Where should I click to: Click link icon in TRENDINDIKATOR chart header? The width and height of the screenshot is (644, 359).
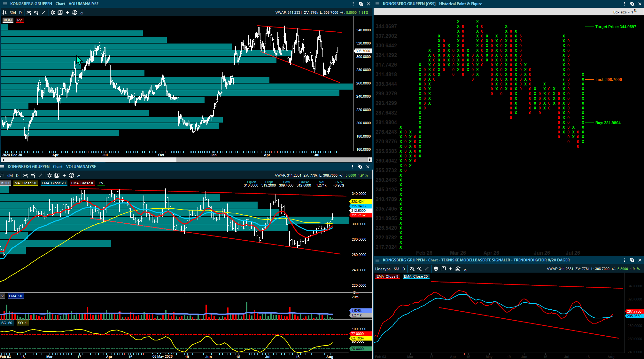pos(632,260)
